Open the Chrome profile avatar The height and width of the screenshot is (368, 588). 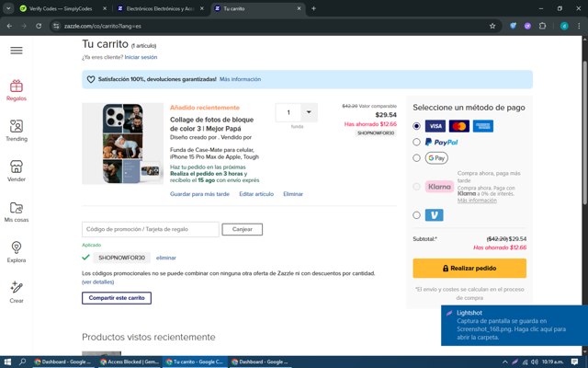pyautogui.click(x=564, y=26)
